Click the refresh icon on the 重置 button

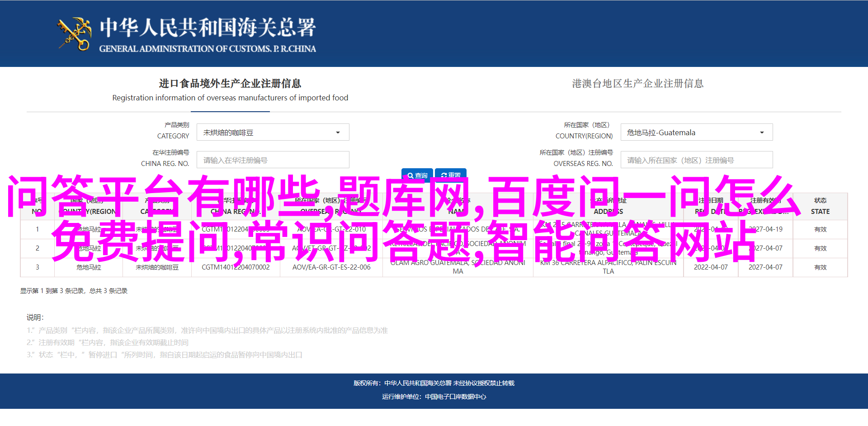(x=443, y=175)
